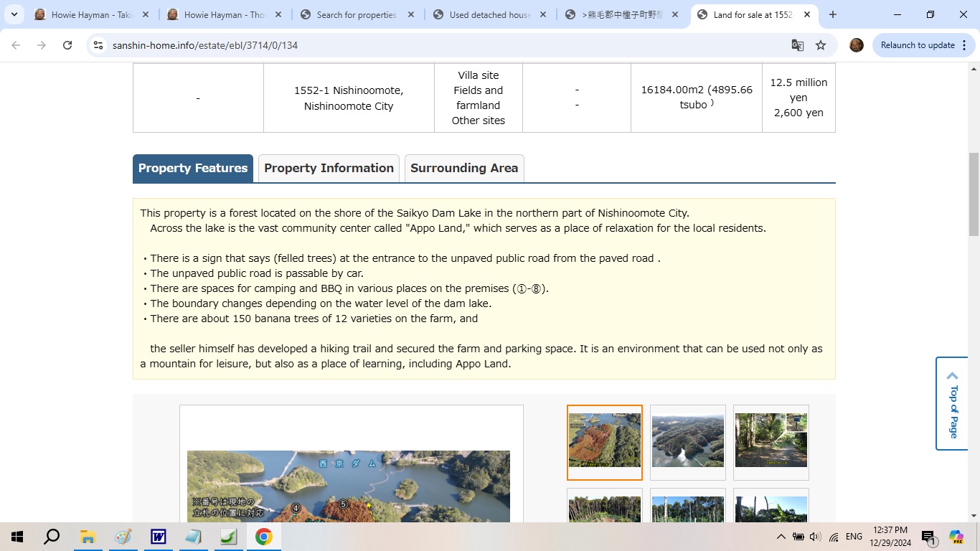980x551 pixels.
Task: Select the aerial dam lake thumbnail
Action: pyautogui.click(x=687, y=442)
